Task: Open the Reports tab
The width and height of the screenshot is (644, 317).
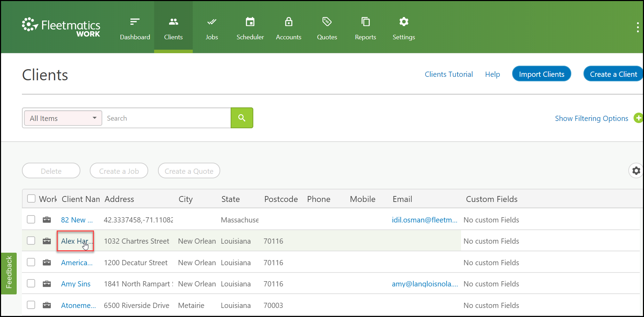Action: click(x=365, y=27)
